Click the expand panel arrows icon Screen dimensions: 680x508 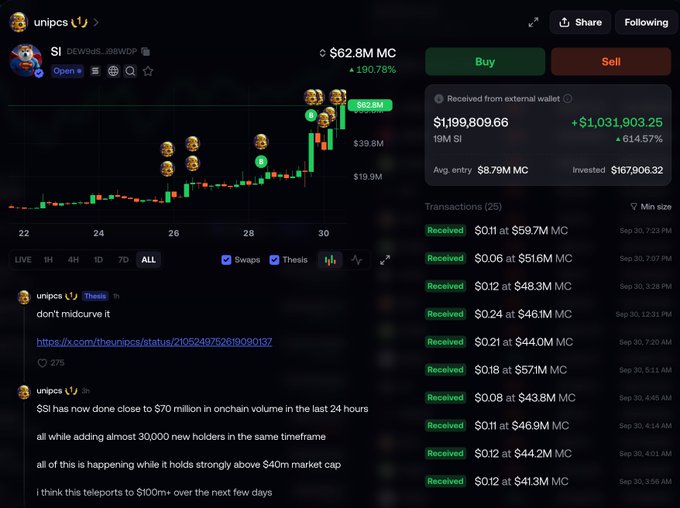pos(533,22)
